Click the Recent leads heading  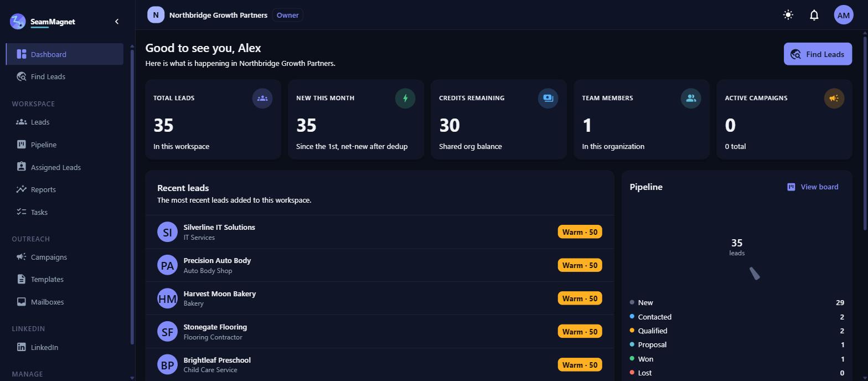click(183, 188)
